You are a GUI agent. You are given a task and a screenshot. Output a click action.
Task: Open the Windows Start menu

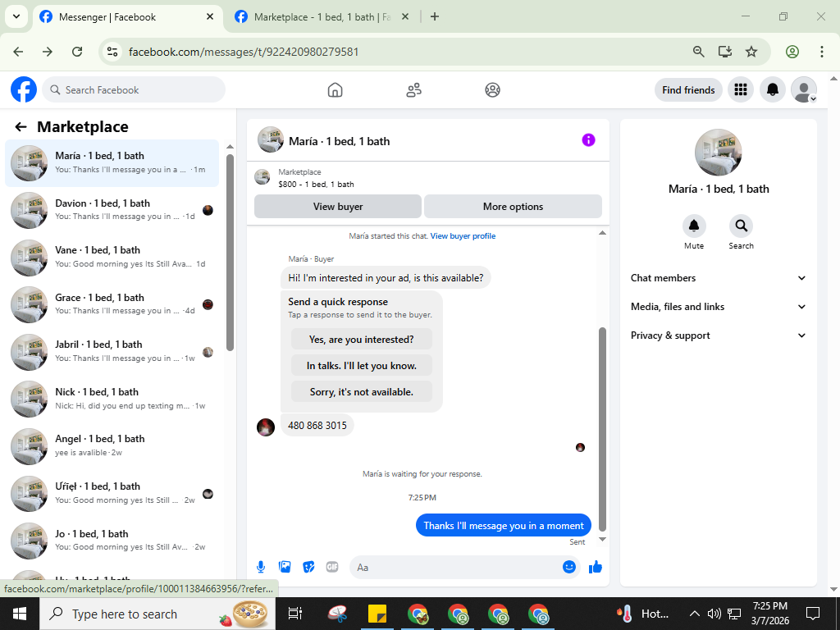click(x=20, y=614)
